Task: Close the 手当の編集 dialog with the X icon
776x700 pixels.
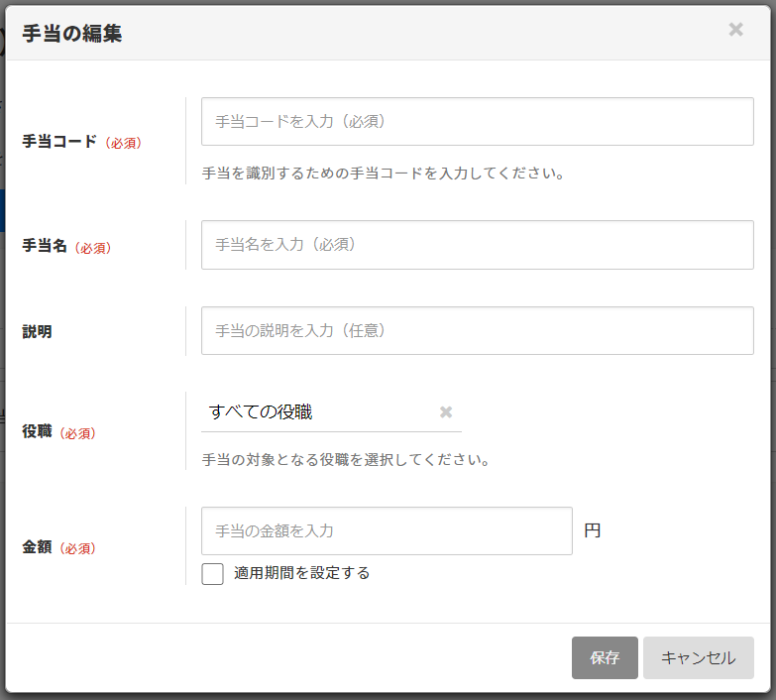Action: click(x=735, y=30)
